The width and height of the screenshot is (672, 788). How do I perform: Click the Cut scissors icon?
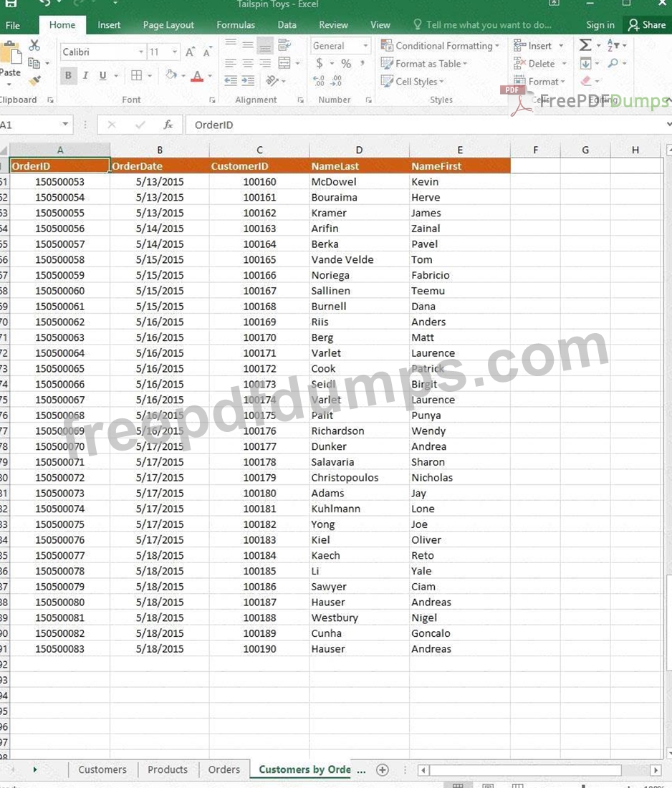point(34,45)
